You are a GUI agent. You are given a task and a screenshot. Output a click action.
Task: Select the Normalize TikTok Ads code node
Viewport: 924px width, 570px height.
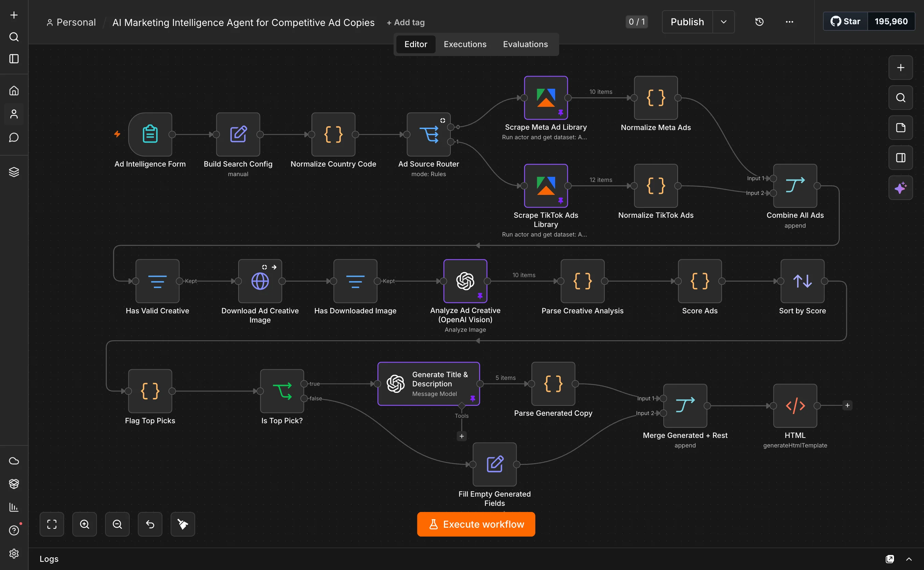(656, 185)
